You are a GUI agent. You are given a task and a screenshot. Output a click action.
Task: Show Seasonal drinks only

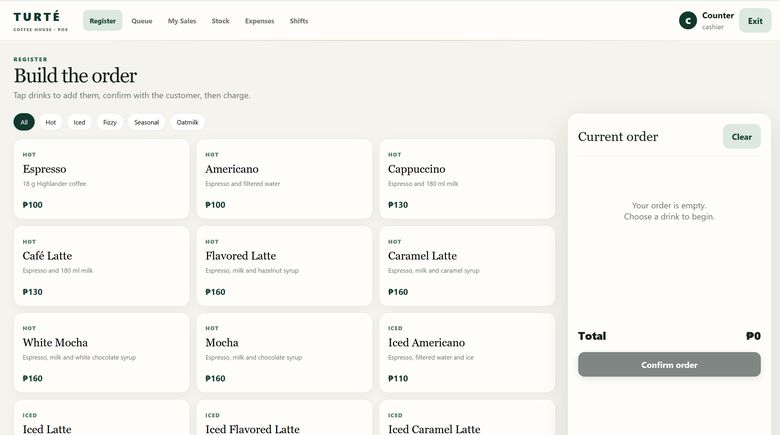click(147, 122)
